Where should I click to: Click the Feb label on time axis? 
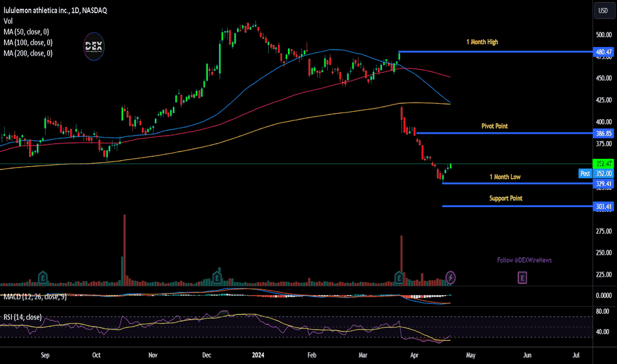point(312,355)
